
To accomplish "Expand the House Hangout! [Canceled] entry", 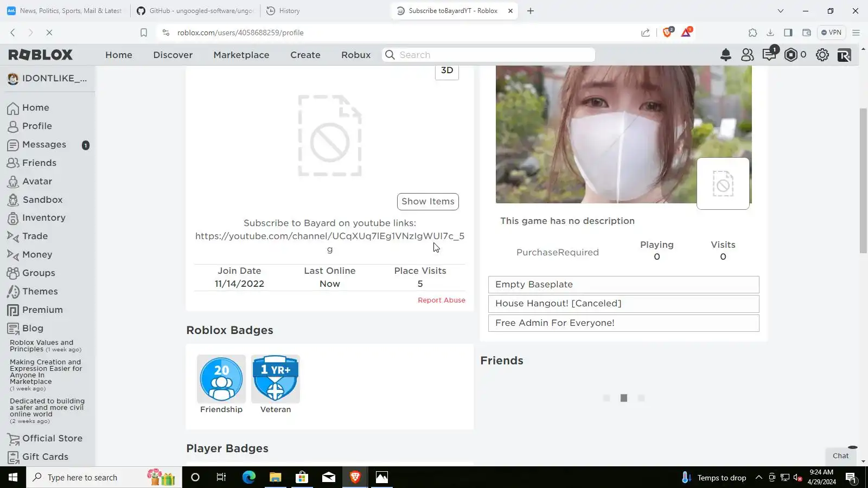I will point(624,304).
